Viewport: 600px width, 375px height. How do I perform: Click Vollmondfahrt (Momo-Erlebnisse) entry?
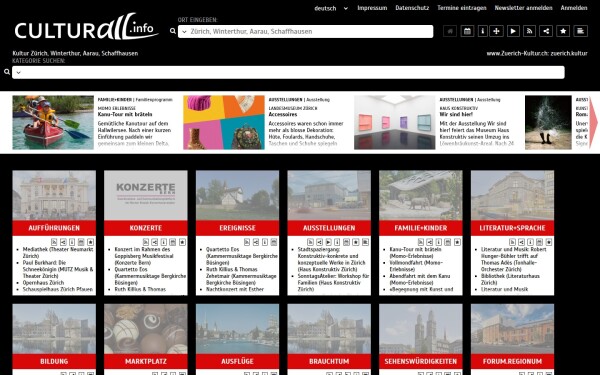click(x=416, y=266)
